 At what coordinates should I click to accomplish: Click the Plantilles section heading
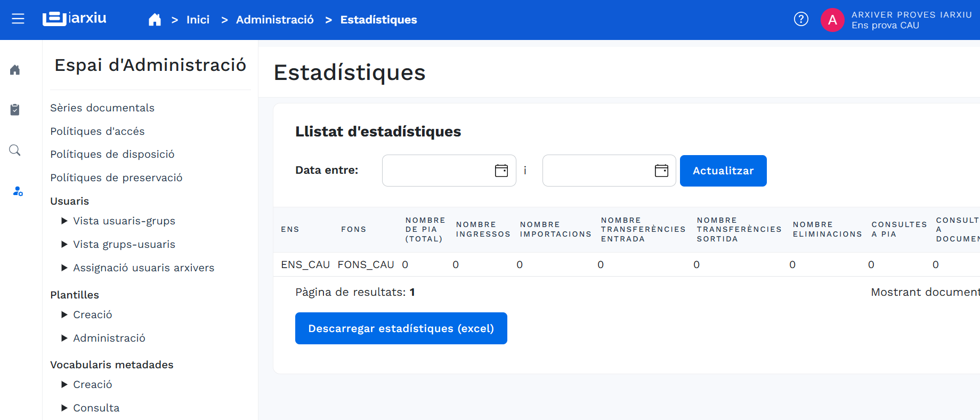click(x=75, y=295)
